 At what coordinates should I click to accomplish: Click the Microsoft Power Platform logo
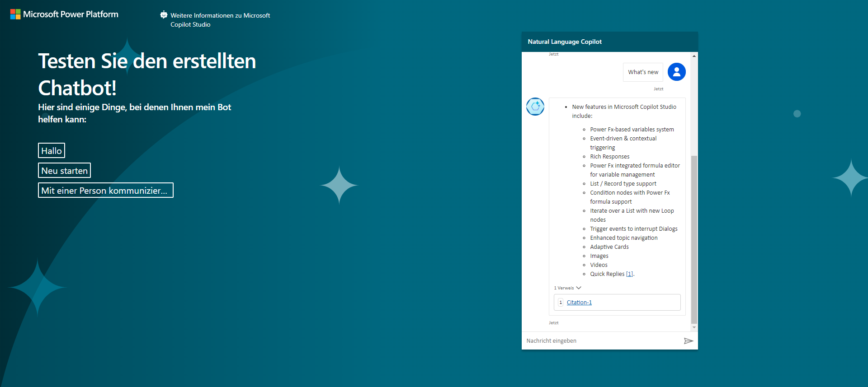point(64,14)
